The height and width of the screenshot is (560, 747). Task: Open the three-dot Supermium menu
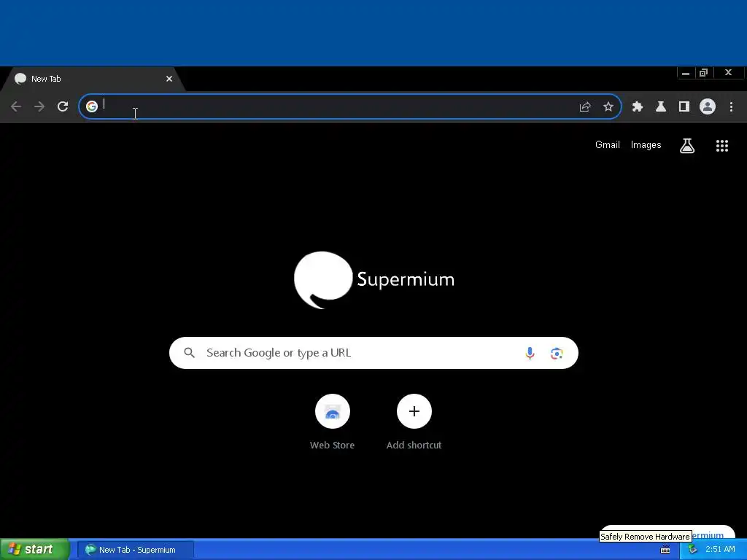(x=731, y=106)
